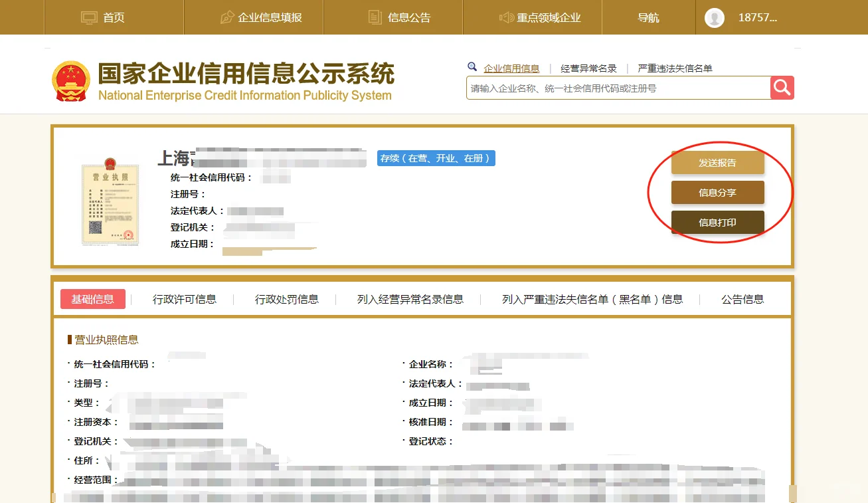
Task: Open the user avatar icon for account 18757
Action: (714, 18)
